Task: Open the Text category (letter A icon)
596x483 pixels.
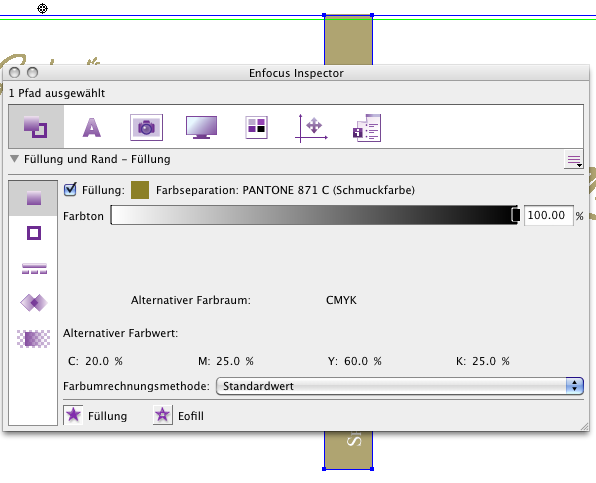Action: (92, 127)
